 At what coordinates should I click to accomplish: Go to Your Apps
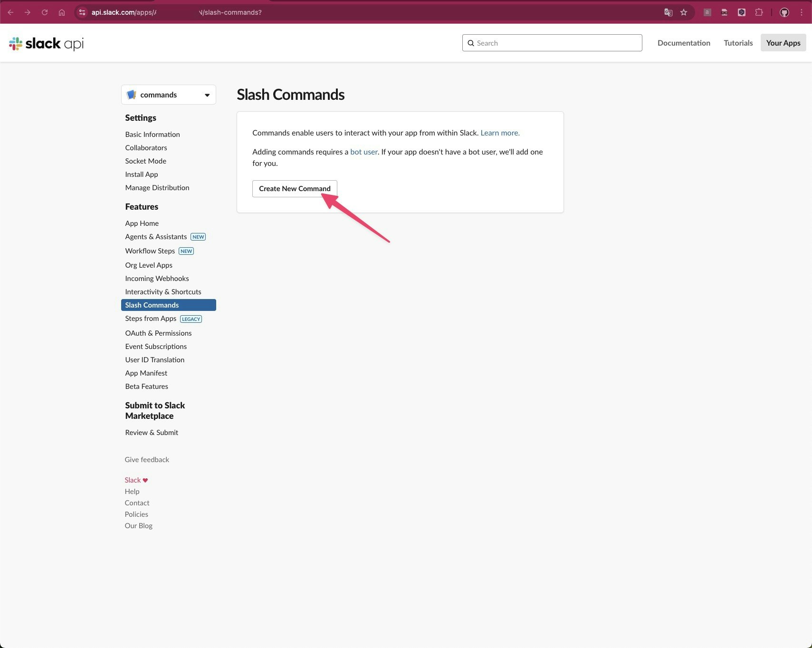click(783, 43)
